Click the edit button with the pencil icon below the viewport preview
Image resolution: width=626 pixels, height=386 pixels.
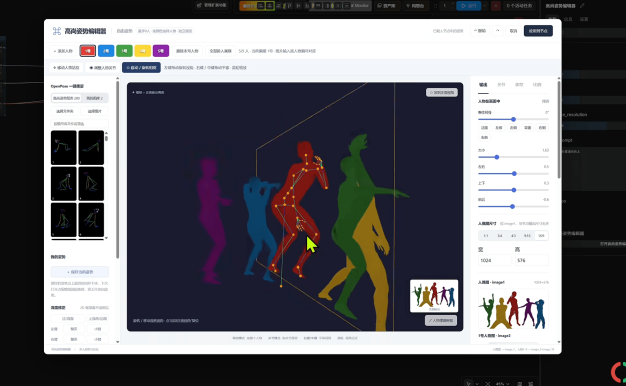pos(441,320)
